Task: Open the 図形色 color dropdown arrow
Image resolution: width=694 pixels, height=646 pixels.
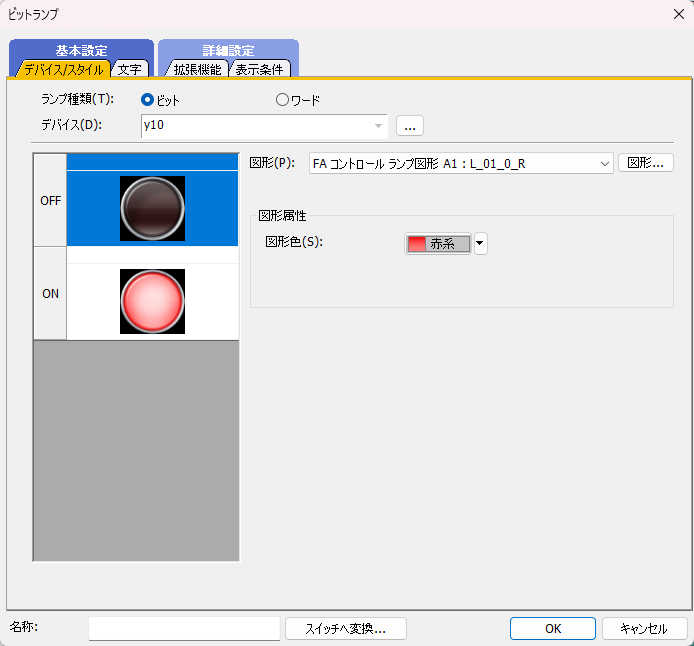Action: tap(480, 244)
